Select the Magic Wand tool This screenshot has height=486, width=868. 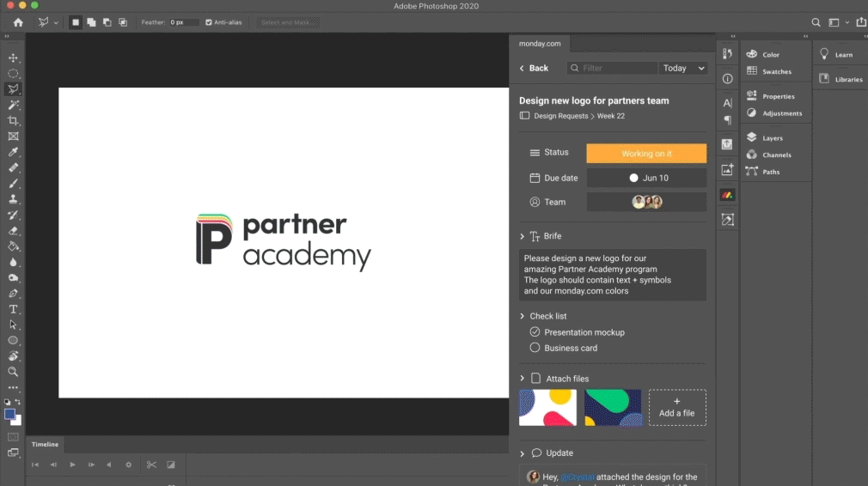click(x=13, y=105)
